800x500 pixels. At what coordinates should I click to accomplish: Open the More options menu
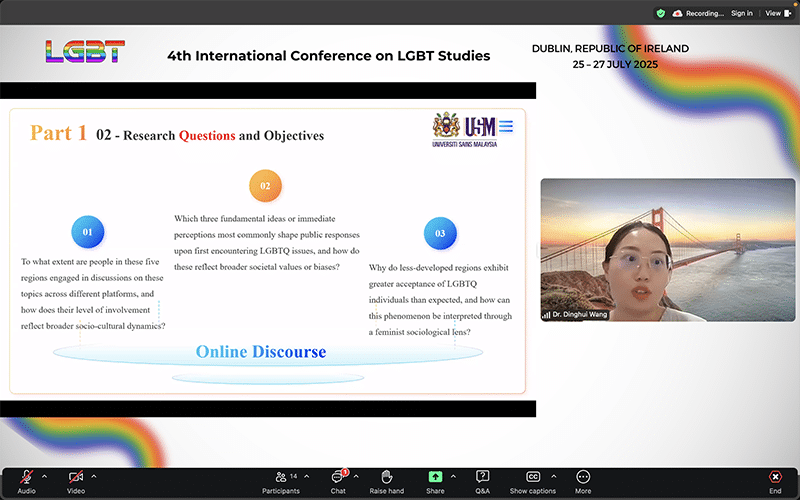click(x=583, y=482)
